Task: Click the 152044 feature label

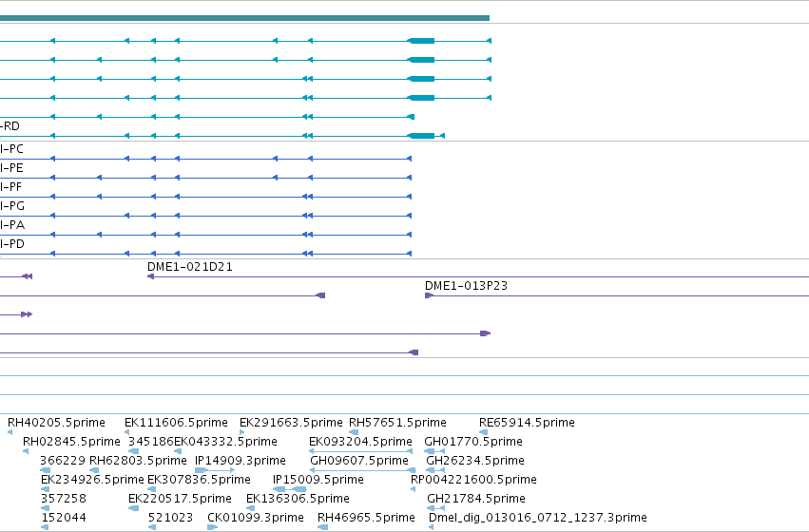Action: click(64, 518)
